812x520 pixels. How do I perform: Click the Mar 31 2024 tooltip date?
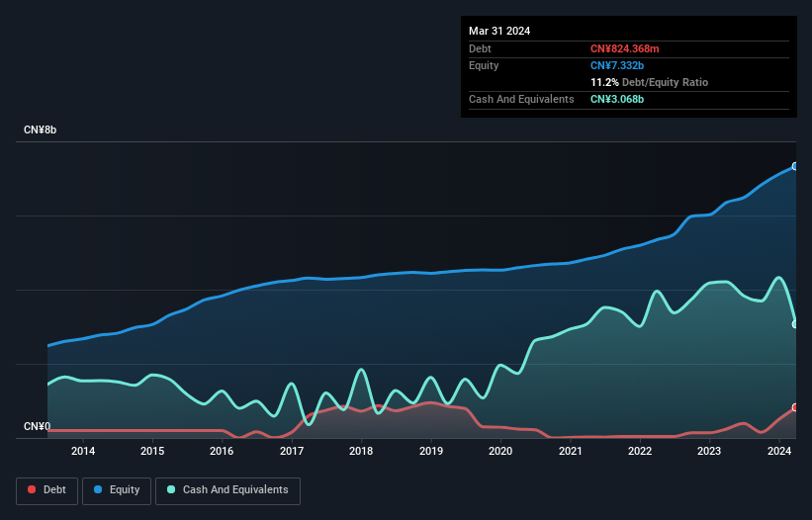(499, 31)
